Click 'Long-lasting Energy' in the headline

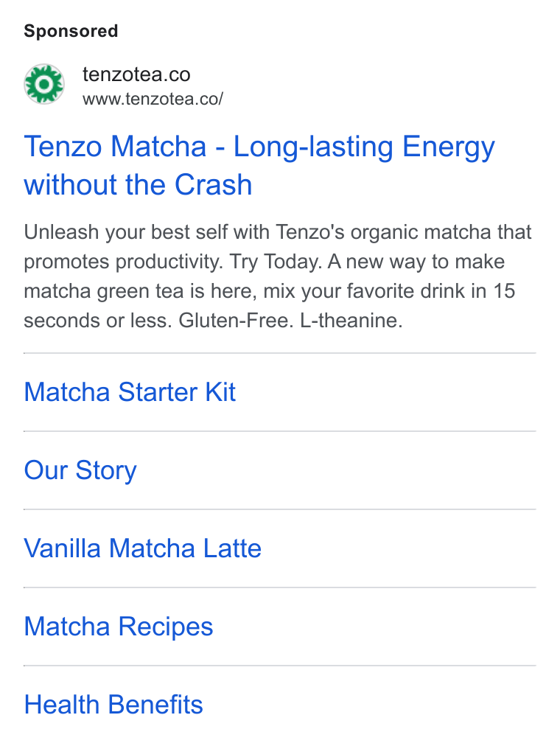pyautogui.click(x=364, y=147)
